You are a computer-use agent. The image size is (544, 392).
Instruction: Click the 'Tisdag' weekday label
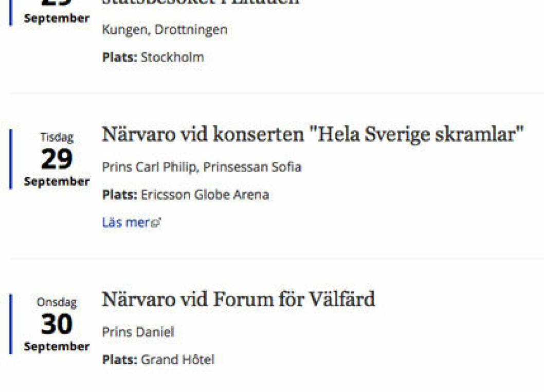coord(57,138)
